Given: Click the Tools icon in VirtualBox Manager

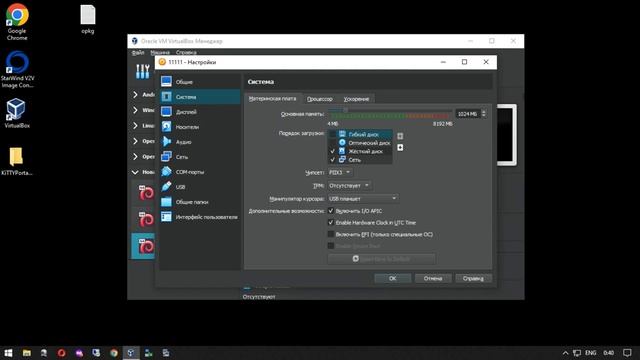Looking at the screenshot, I should click(x=142, y=72).
